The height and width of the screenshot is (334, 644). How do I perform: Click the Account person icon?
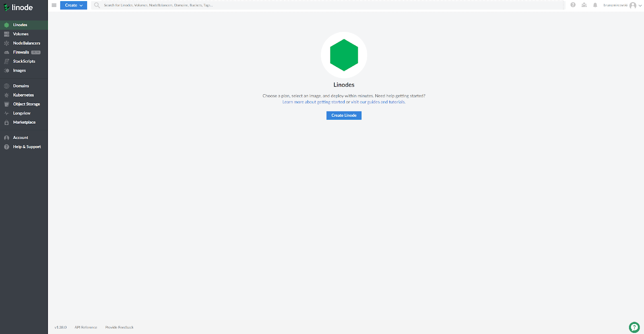[x=6, y=138]
